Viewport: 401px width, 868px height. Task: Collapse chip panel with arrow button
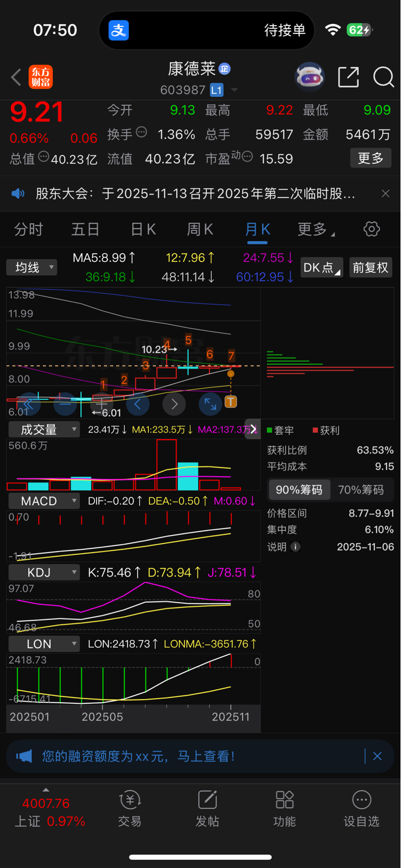pos(253,429)
